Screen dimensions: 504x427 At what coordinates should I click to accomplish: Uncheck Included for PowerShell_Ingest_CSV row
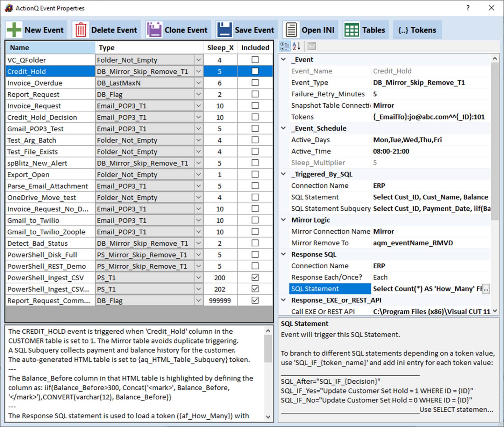pyautogui.click(x=255, y=277)
